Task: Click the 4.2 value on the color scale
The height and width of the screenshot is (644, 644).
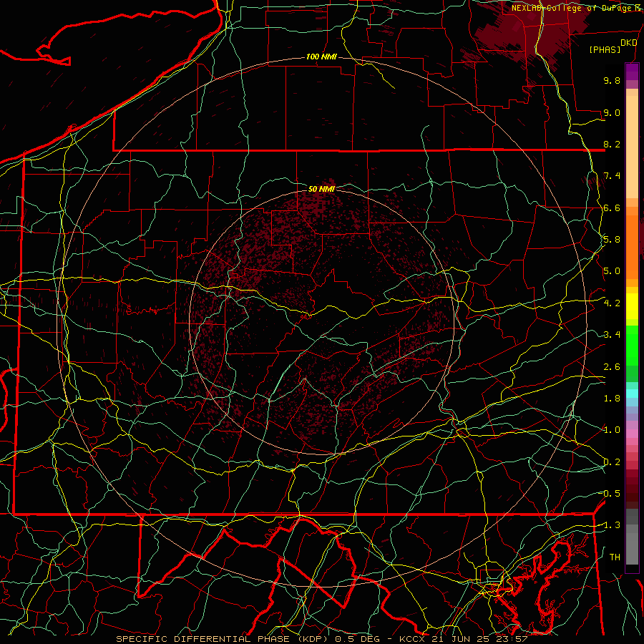Action: tap(612, 303)
